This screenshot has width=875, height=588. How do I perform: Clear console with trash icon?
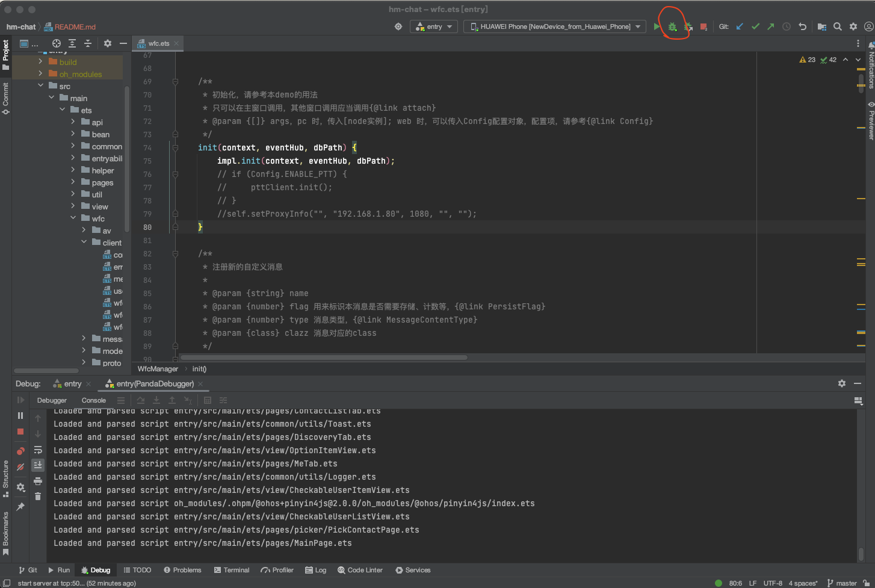tap(38, 497)
